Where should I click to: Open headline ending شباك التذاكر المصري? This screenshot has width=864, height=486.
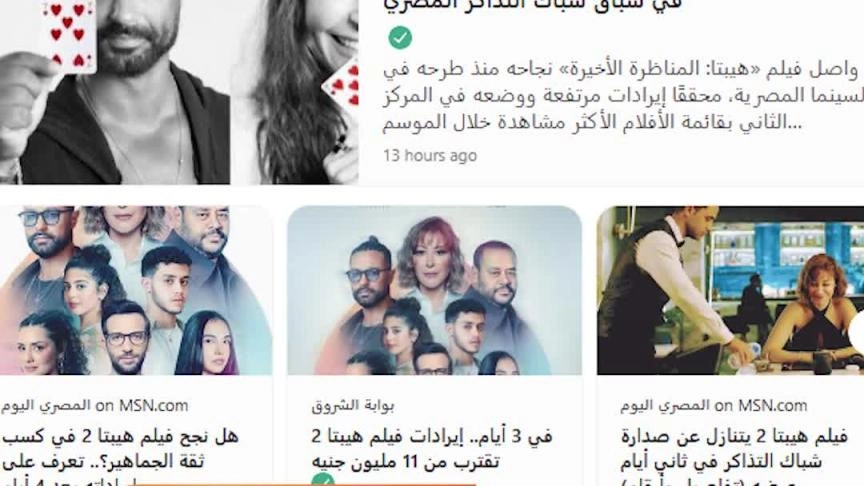pyautogui.click(x=532, y=6)
